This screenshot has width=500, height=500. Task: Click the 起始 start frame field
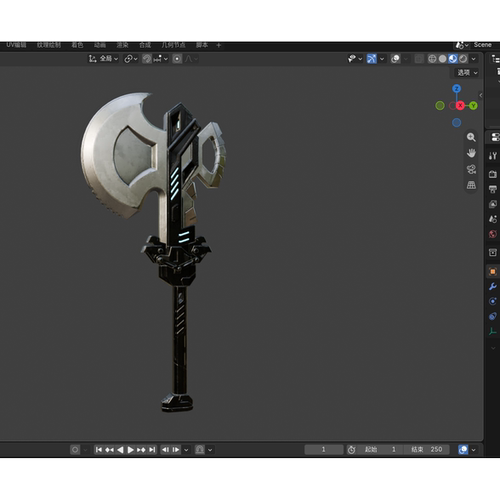(380, 450)
